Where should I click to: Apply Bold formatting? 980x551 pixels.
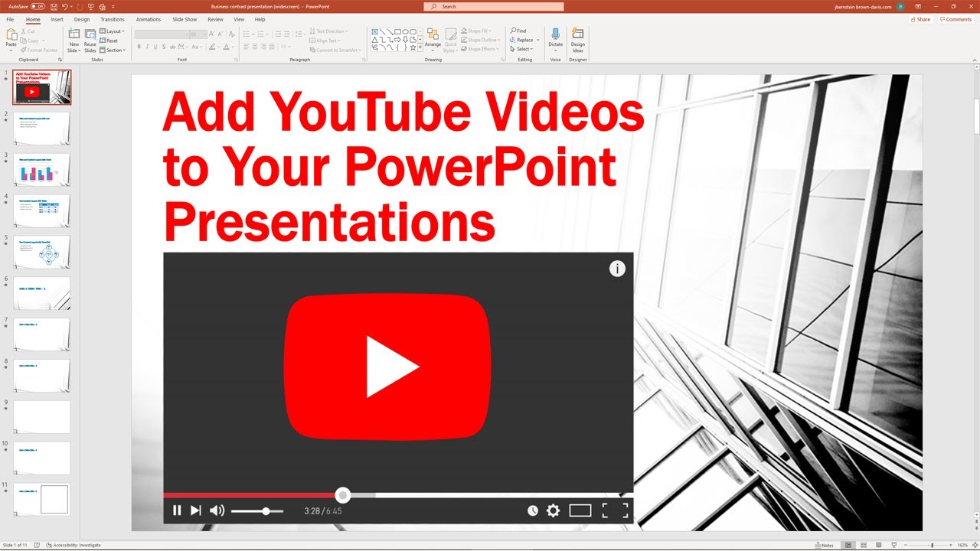point(139,47)
